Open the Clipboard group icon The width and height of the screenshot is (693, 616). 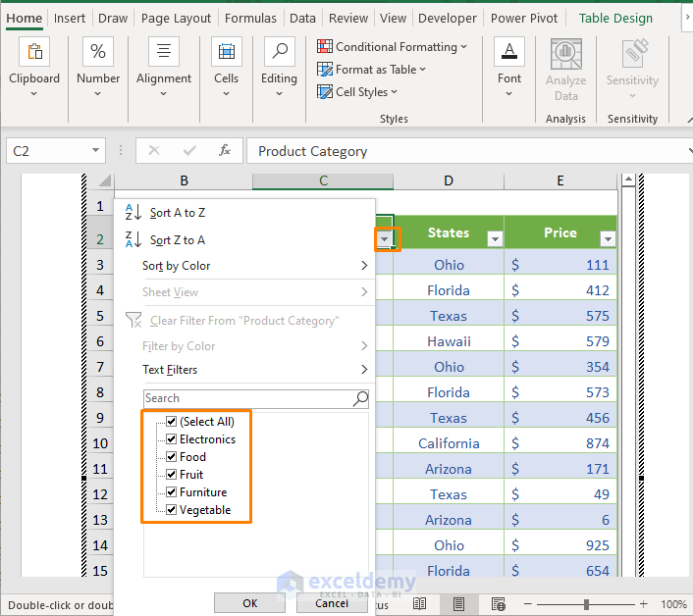[x=34, y=53]
